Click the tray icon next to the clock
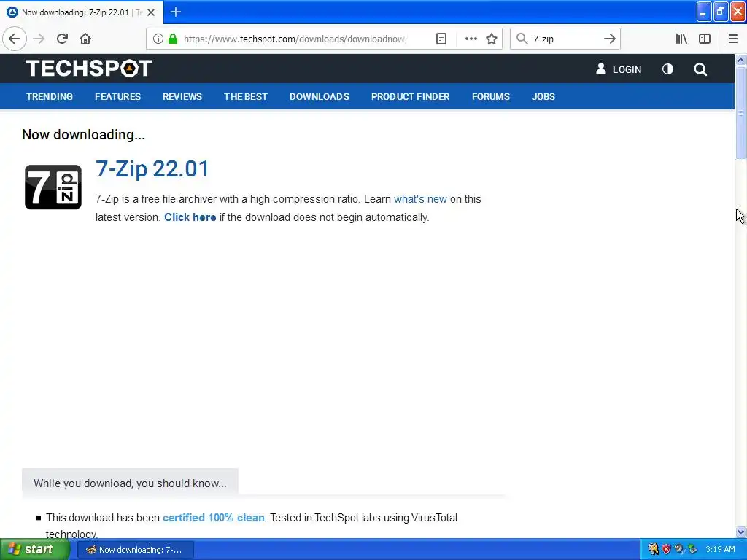This screenshot has height=560, width=747. tap(692, 550)
